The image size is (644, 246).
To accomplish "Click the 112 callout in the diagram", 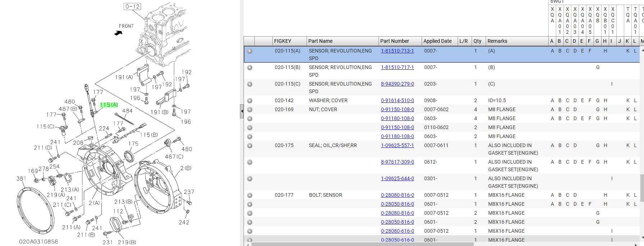I will (118, 211).
